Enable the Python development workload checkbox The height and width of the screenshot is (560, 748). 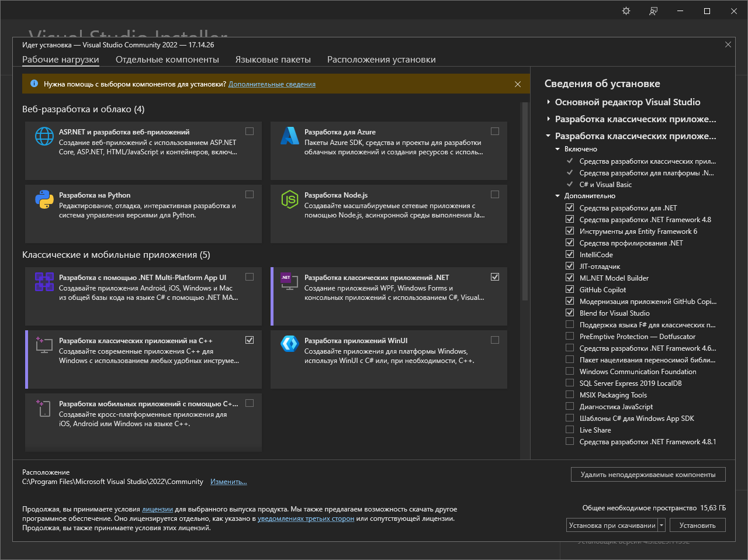tap(250, 194)
